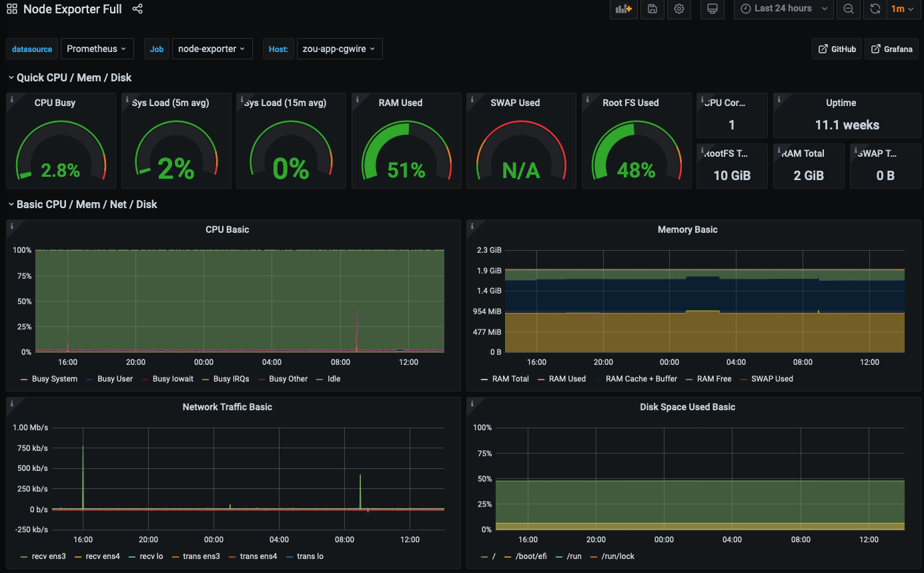The image size is (924, 573).
Task: Click the dashboard grid icon beside the title
Action: pyautogui.click(x=12, y=9)
